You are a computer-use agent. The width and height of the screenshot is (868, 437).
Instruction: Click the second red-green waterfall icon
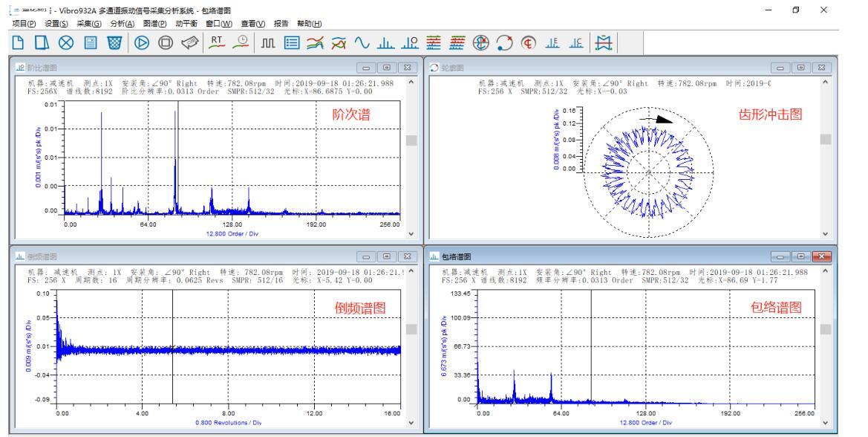pos(457,42)
